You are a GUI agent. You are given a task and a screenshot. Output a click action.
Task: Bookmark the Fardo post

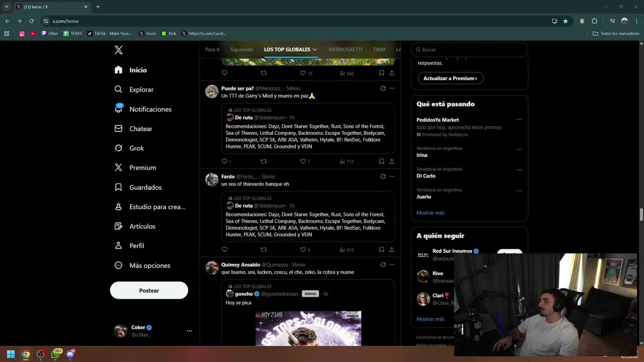coord(382,249)
